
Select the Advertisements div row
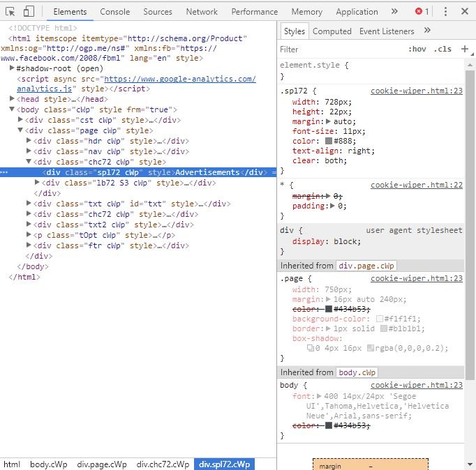(138, 172)
